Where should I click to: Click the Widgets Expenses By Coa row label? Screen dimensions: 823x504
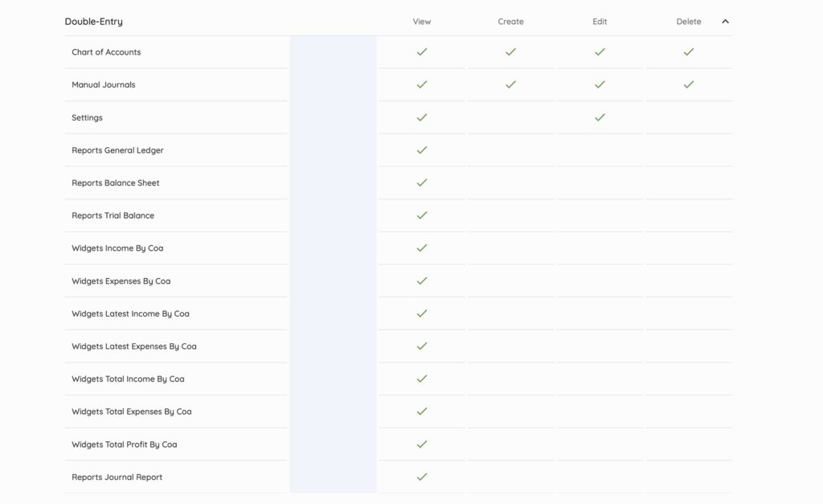pyautogui.click(x=121, y=281)
